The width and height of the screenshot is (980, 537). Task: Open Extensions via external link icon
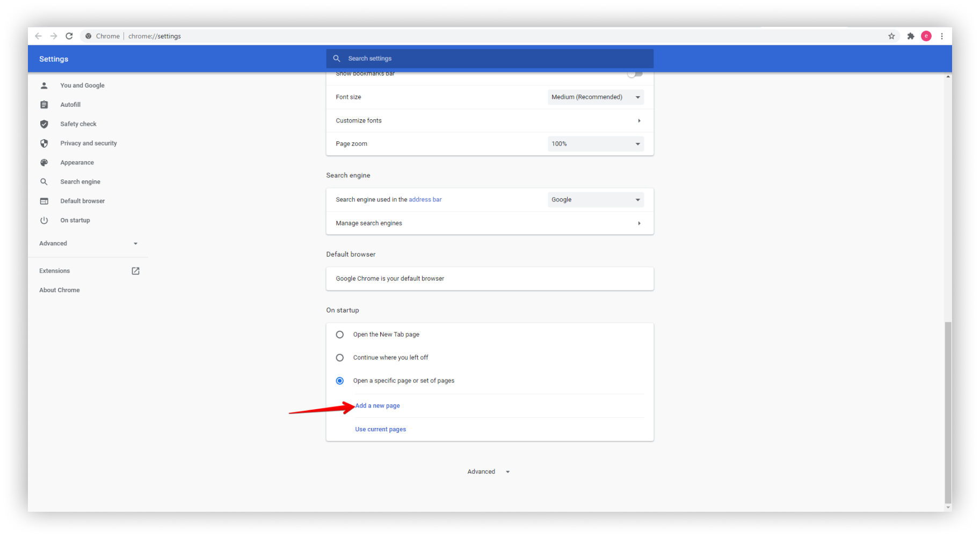click(x=135, y=271)
